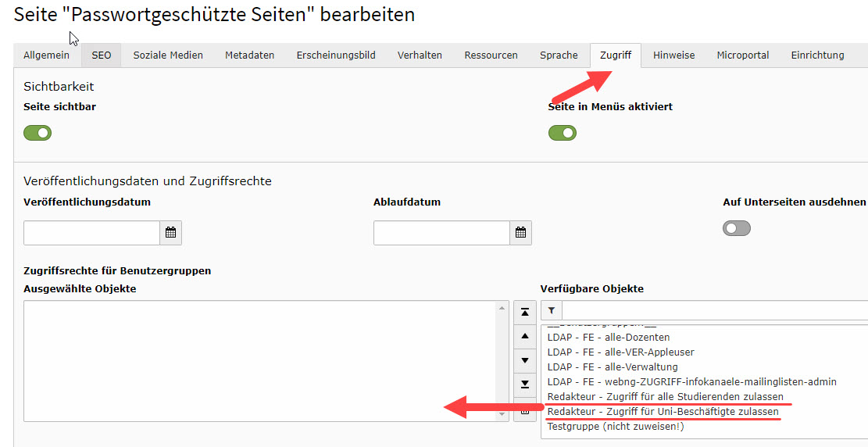Select the Microportal tab

pyautogui.click(x=742, y=55)
